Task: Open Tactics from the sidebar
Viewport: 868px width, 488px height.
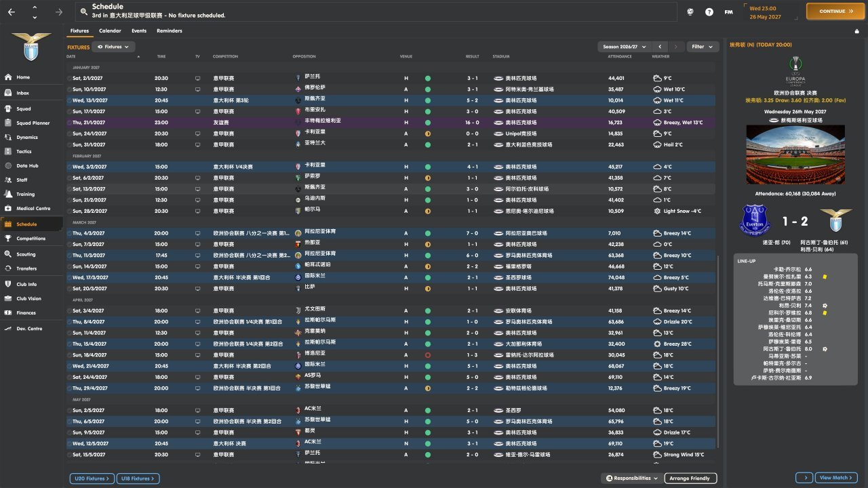Action: pyautogui.click(x=24, y=151)
